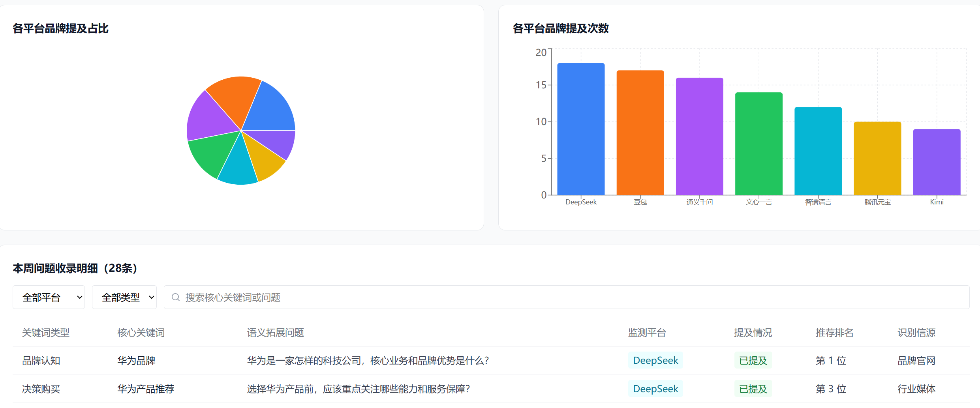
Task: Click the 通义千问 purple bar in bar chart
Action: (699, 136)
